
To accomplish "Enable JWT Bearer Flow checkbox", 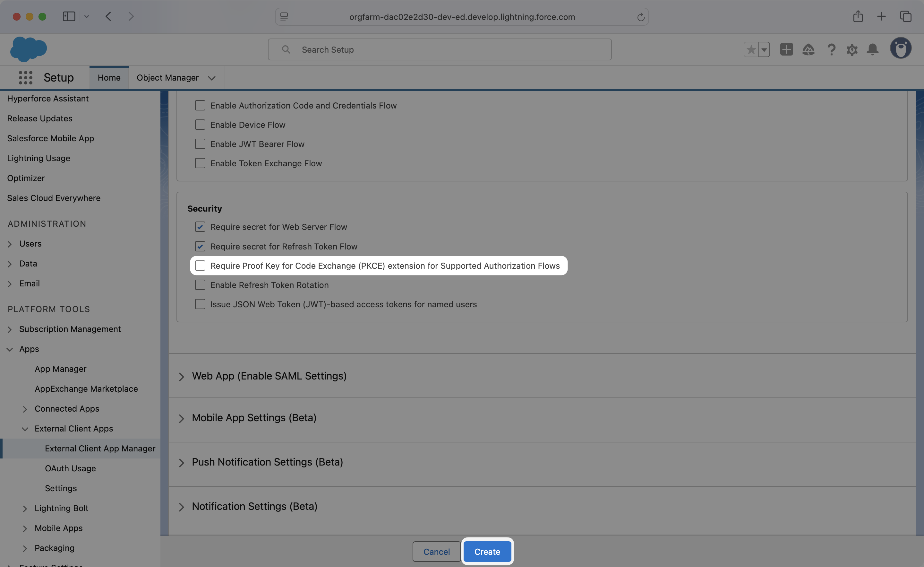I will pos(200,144).
